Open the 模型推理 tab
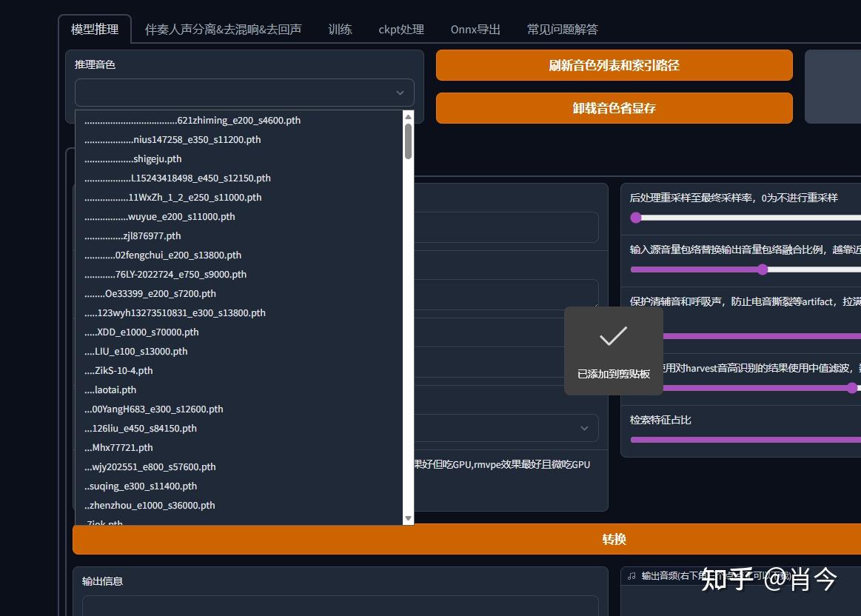 pyautogui.click(x=95, y=29)
